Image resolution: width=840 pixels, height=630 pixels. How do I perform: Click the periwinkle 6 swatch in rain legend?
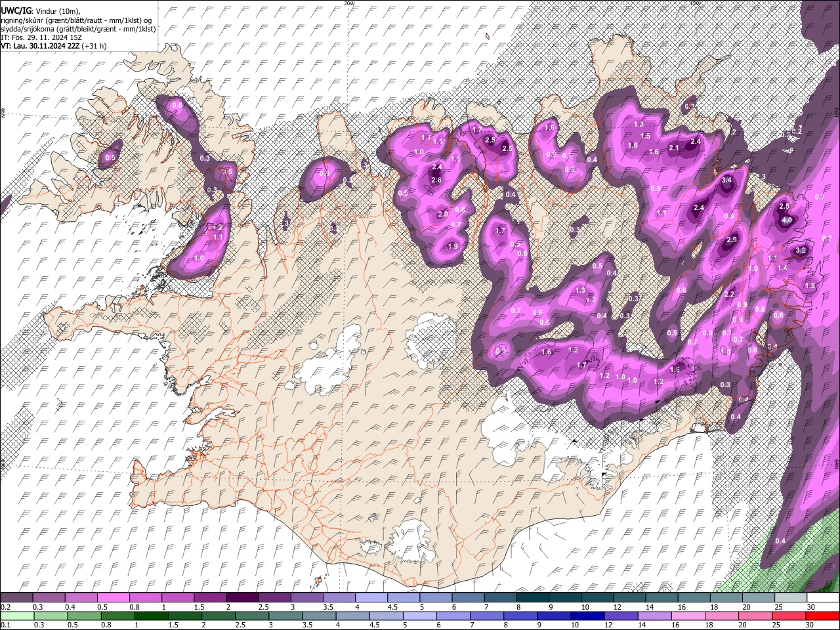(x=453, y=616)
